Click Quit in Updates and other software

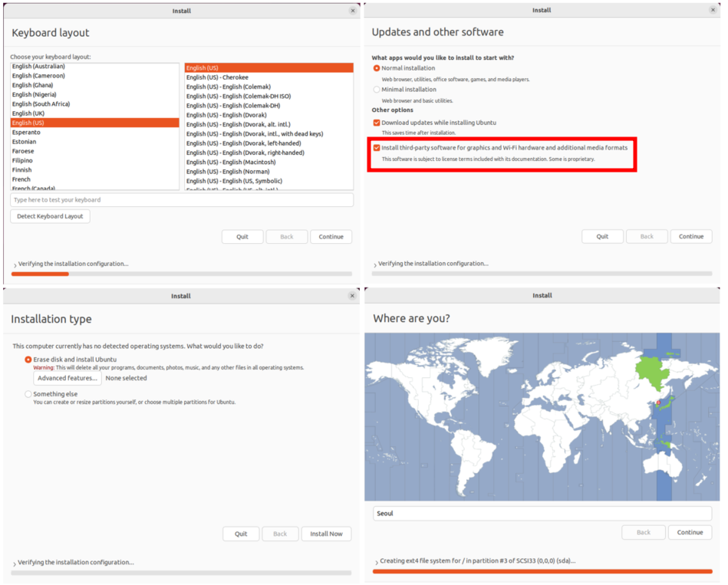602,236
